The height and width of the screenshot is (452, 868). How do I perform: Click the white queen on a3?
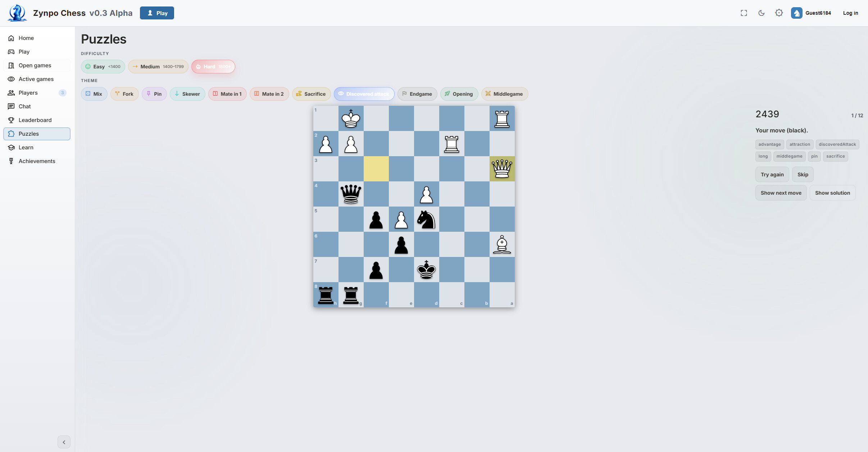click(x=502, y=169)
